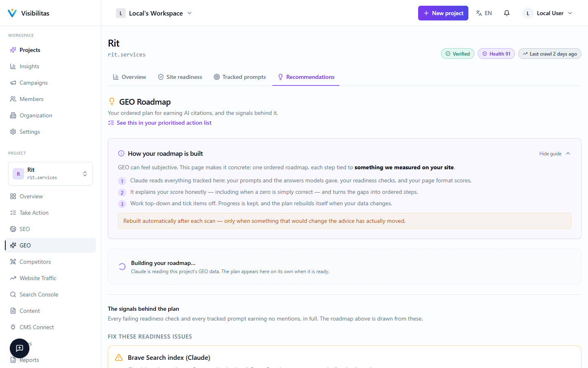Screen dimensions: 588x368
Task: Click the New project button
Action: point(443,13)
